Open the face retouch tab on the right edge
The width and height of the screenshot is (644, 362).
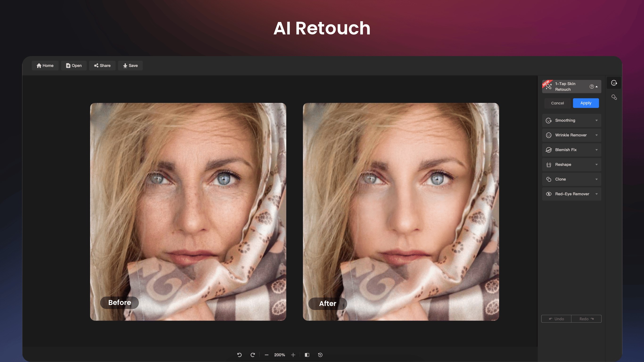614,82
